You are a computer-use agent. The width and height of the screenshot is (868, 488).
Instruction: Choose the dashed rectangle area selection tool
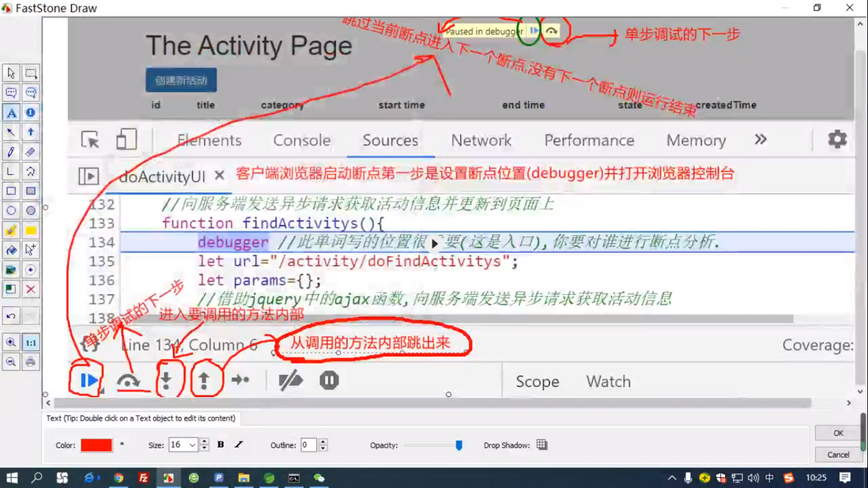[31, 73]
